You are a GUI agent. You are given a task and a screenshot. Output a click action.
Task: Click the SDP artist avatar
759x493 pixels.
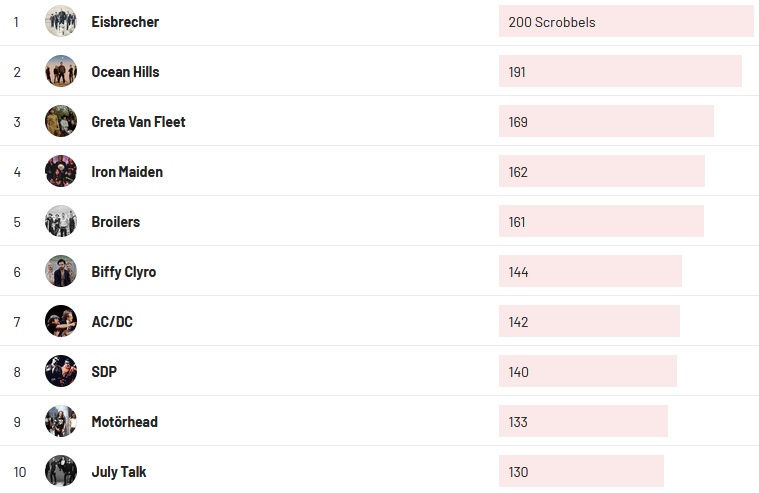[61, 371]
